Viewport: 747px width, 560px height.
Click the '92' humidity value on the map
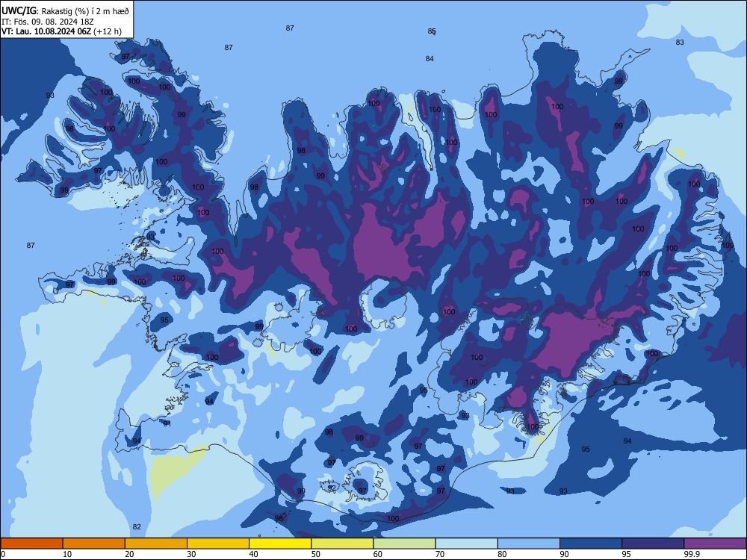[332, 488]
